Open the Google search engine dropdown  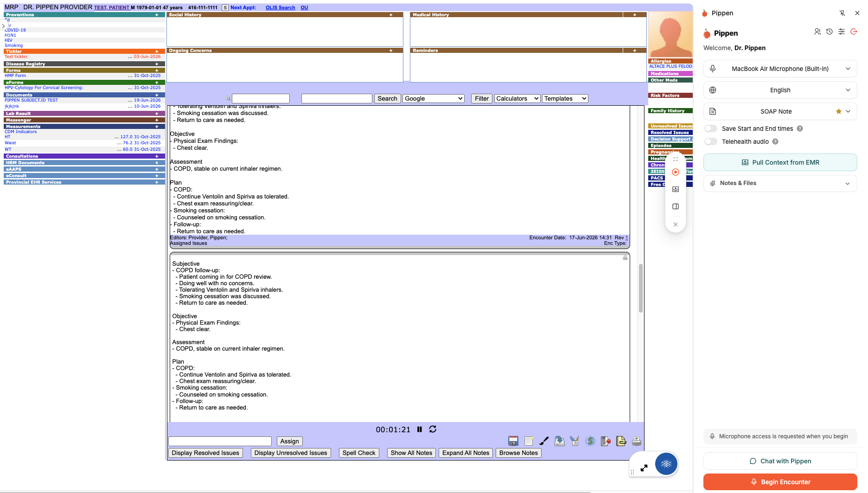coord(434,98)
